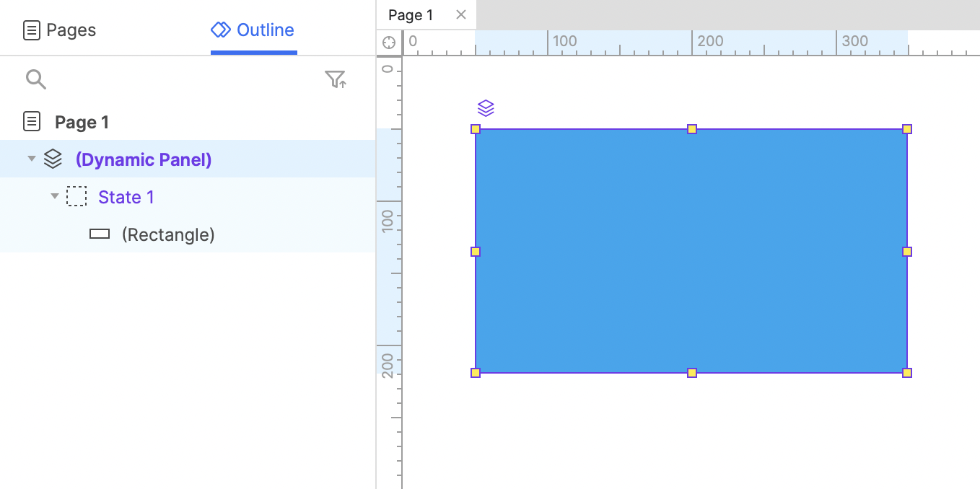Select Page 1 label in the outline
The image size is (980, 489).
(x=82, y=122)
